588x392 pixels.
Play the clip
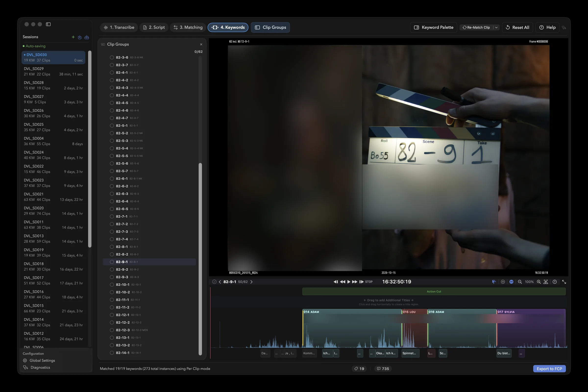(x=349, y=282)
